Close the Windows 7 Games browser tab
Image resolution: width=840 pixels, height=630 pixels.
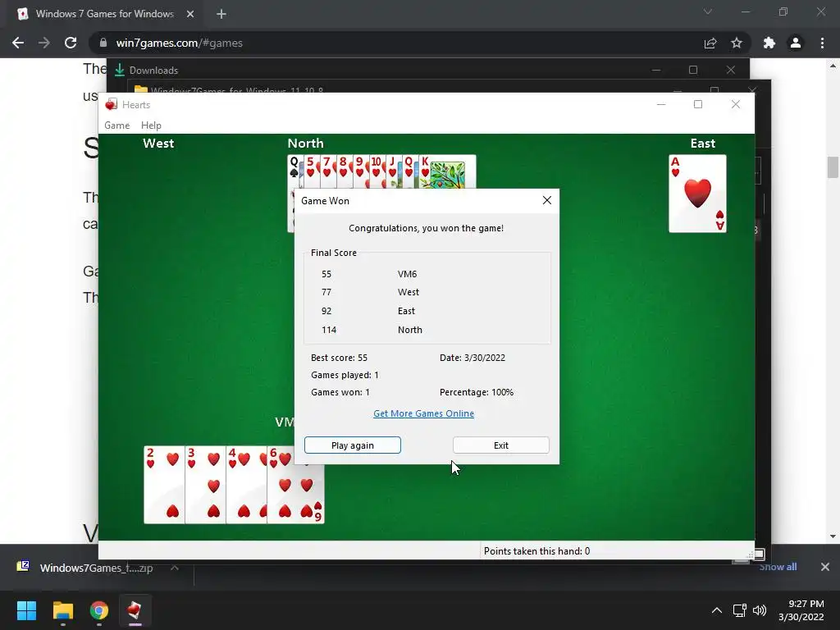click(190, 14)
